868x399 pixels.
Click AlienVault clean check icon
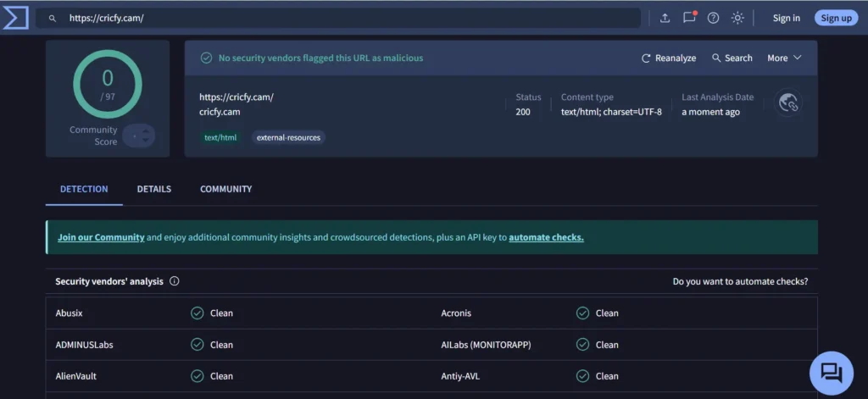coord(197,376)
